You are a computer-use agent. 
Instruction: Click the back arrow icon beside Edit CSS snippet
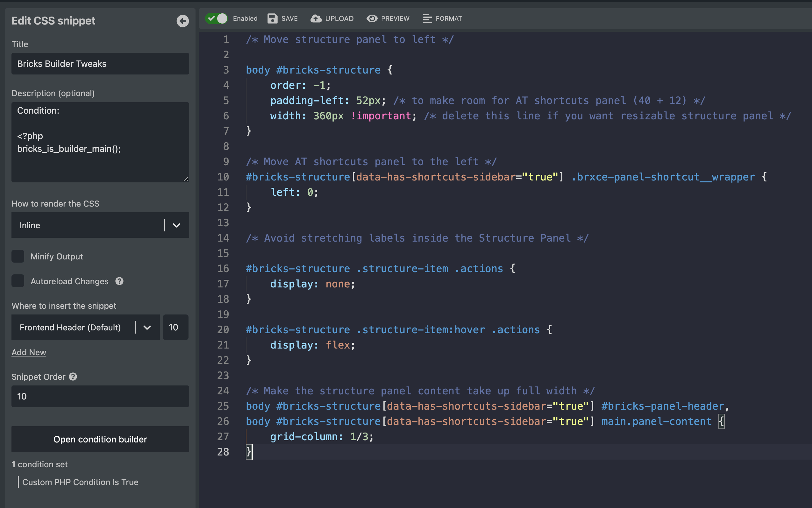click(182, 21)
